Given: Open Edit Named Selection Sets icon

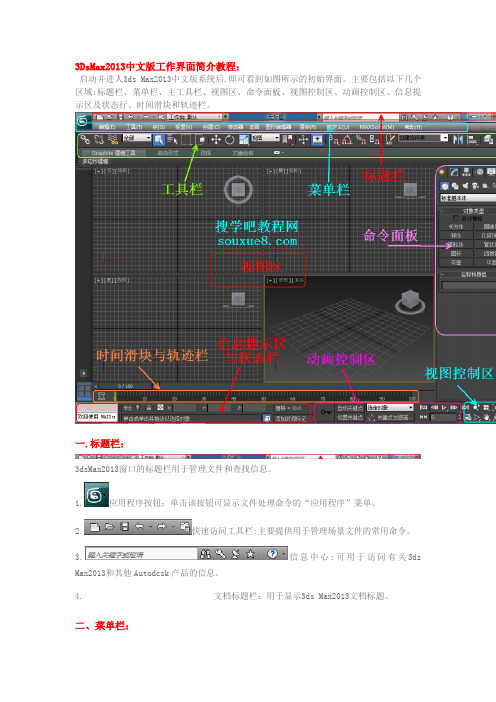Looking at the screenshot, I should (x=389, y=140).
